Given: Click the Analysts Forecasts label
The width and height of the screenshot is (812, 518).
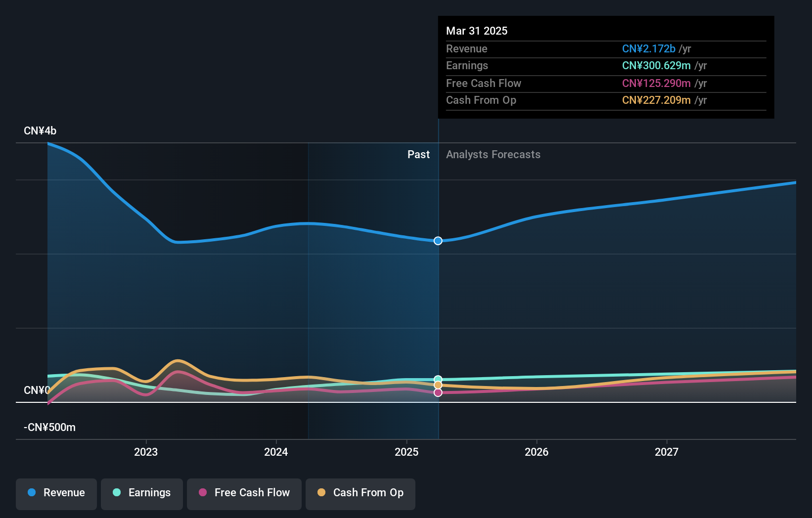Looking at the screenshot, I should pos(493,155).
